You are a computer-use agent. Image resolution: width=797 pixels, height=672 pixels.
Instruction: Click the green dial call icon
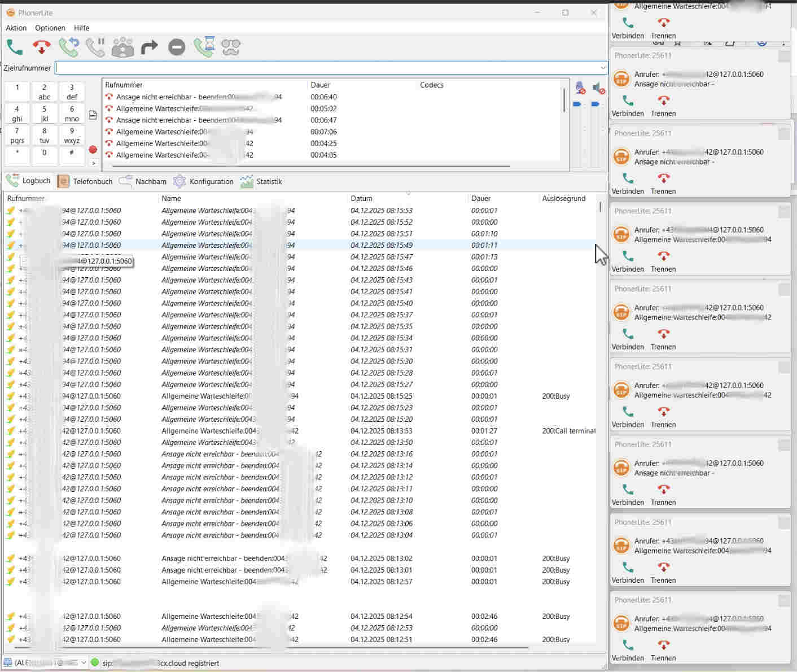15,47
